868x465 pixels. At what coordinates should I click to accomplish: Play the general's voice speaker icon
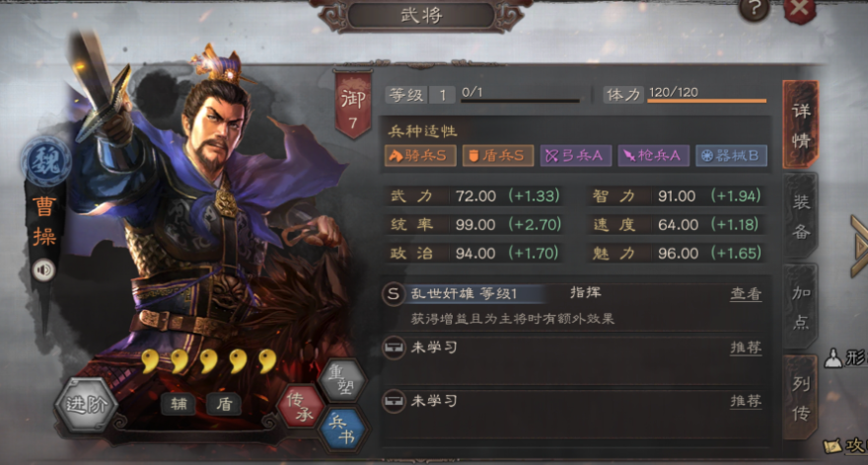43,271
